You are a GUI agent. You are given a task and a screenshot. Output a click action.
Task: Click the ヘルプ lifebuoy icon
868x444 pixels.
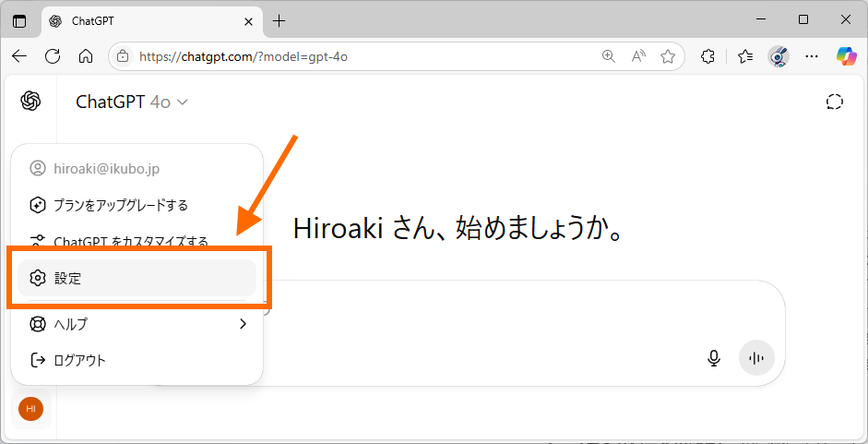point(37,324)
